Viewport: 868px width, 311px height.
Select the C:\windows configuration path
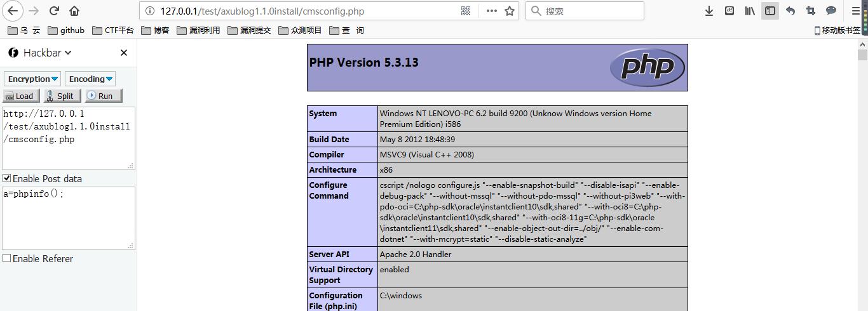click(401, 295)
